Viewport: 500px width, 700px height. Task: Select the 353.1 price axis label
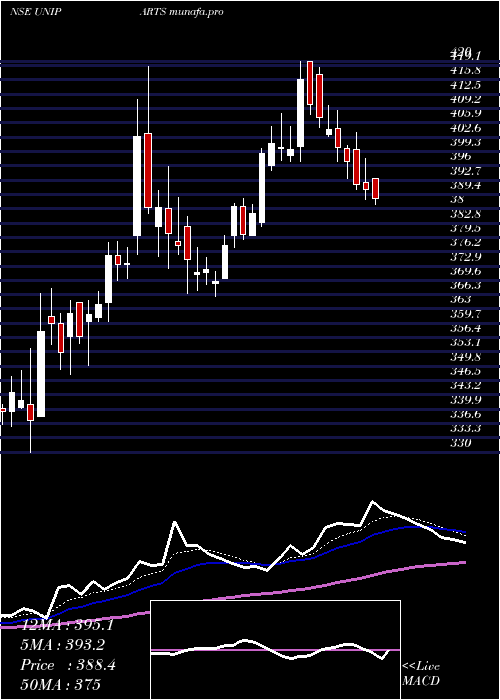(464, 343)
